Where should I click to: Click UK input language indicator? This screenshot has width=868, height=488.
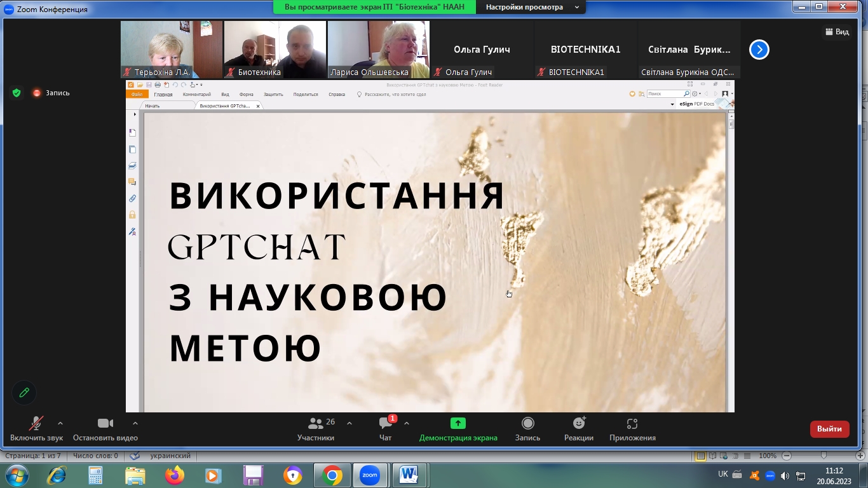pyautogui.click(x=722, y=473)
